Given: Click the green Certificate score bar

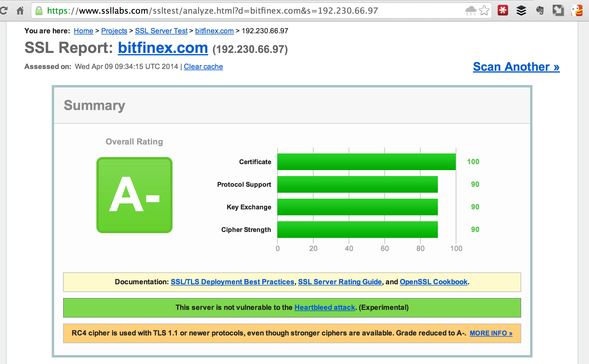Looking at the screenshot, I should [x=366, y=162].
